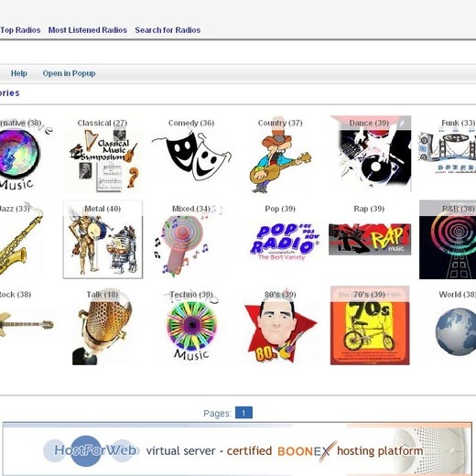Open Search for Radios tab

pyautogui.click(x=168, y=30)
